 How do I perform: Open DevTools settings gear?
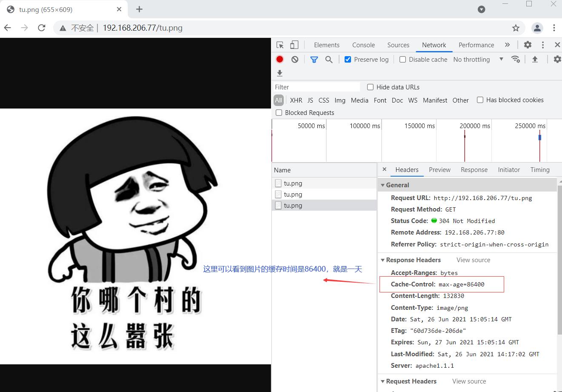coord(528,45)
